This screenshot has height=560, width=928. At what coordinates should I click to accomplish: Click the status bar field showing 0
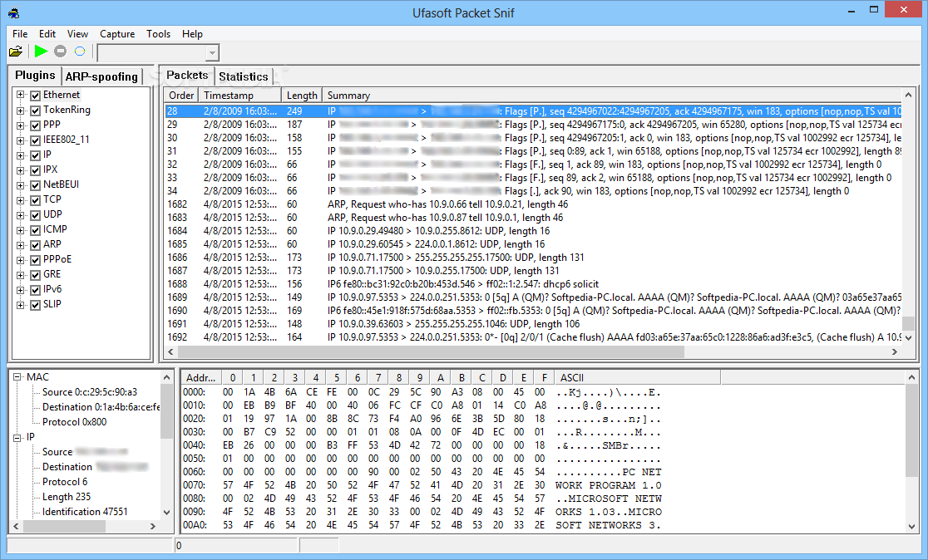pyautogui.click(x=236, y=545)
